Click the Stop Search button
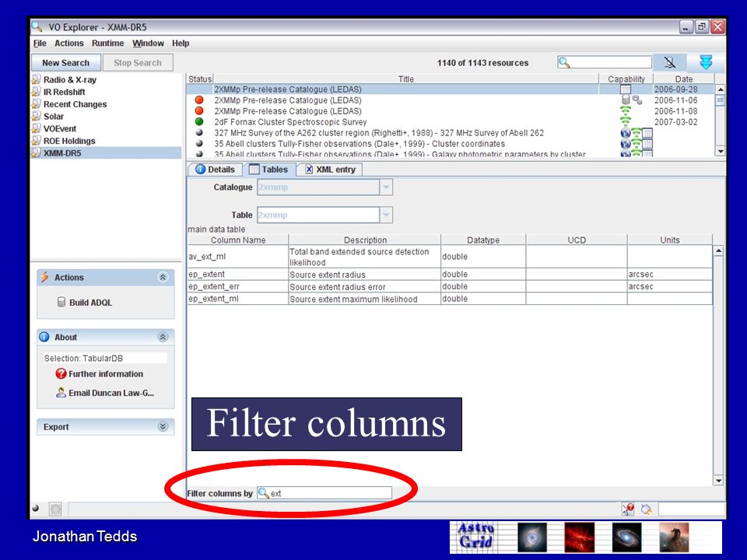747x560 pixels. pos(138,63)
